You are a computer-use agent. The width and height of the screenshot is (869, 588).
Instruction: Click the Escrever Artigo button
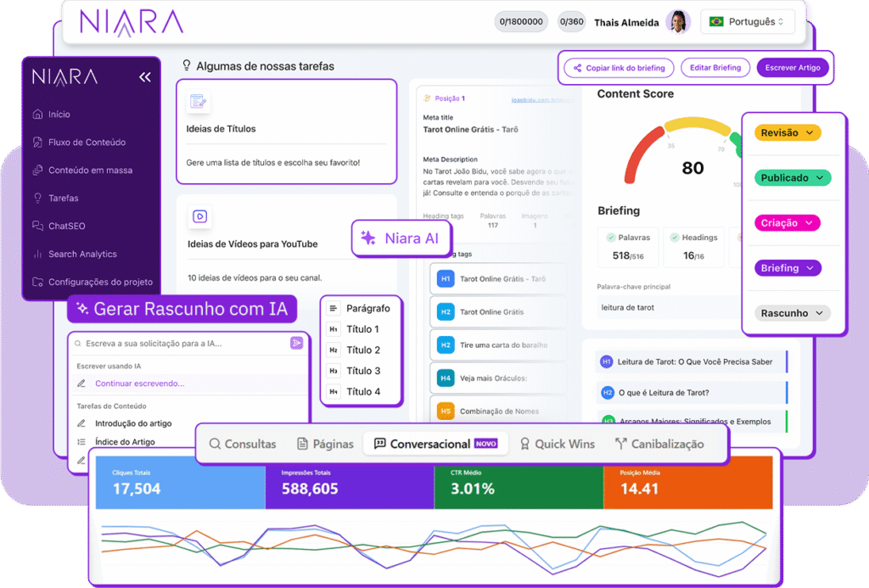pos(793,68)
